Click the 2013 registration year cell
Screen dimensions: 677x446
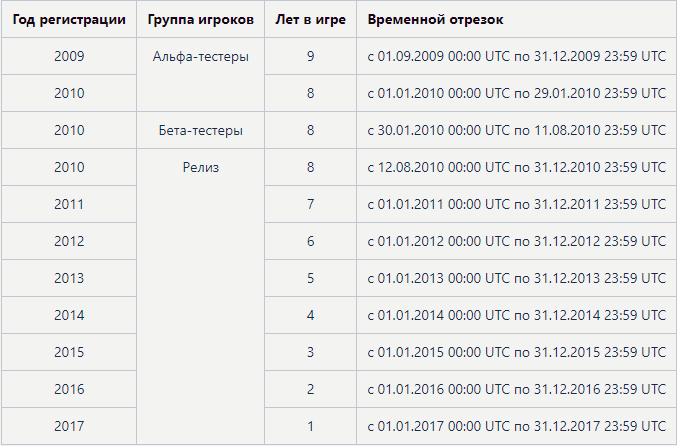pos(69,278)
